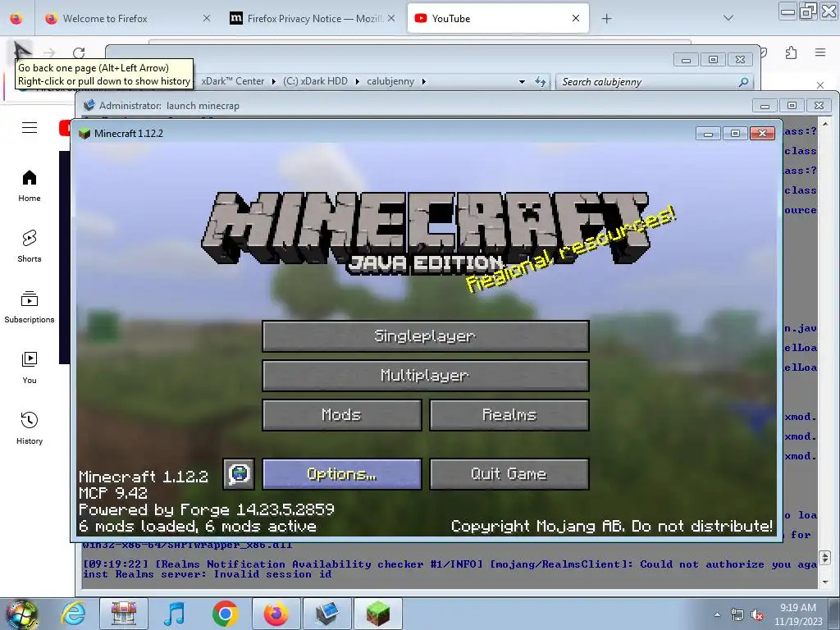Switch to Minecraft from the taskbar grass block
This screenshot has height=630, width=840.
[377, 614]
